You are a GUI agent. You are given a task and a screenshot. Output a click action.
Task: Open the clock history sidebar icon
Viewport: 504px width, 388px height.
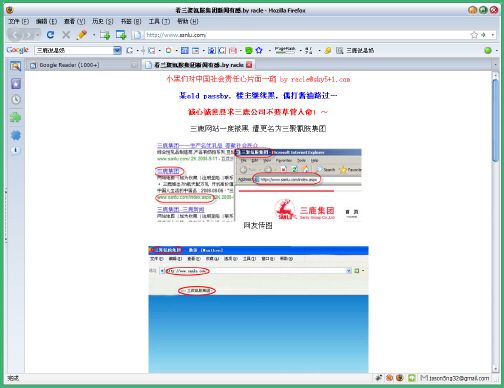(x=16, y=99)
